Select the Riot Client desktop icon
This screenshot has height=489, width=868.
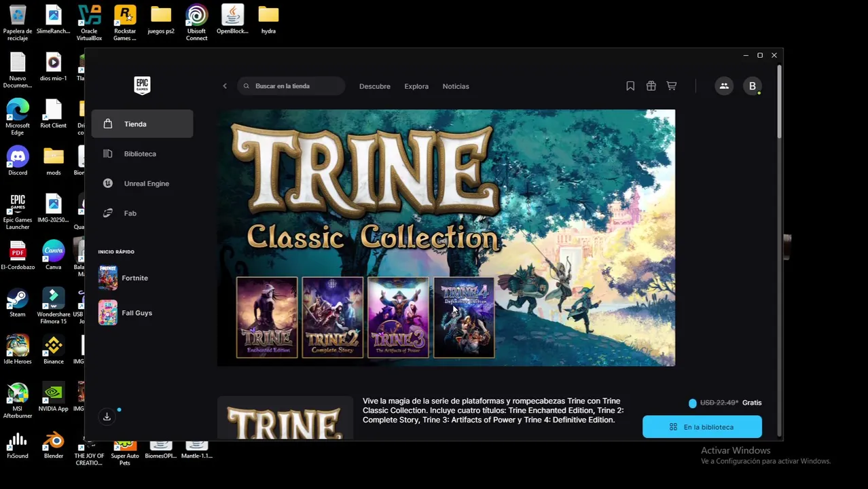53,114
